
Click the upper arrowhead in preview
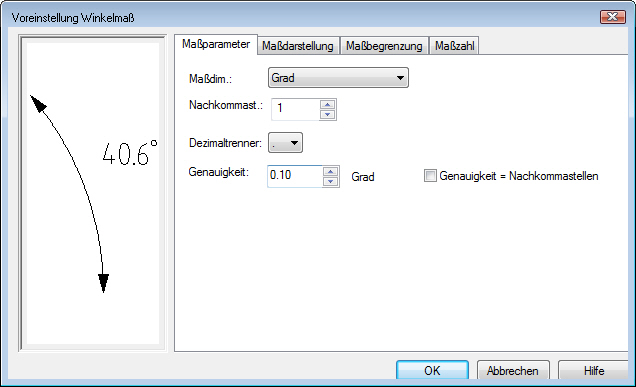click(x=38, y=104)
